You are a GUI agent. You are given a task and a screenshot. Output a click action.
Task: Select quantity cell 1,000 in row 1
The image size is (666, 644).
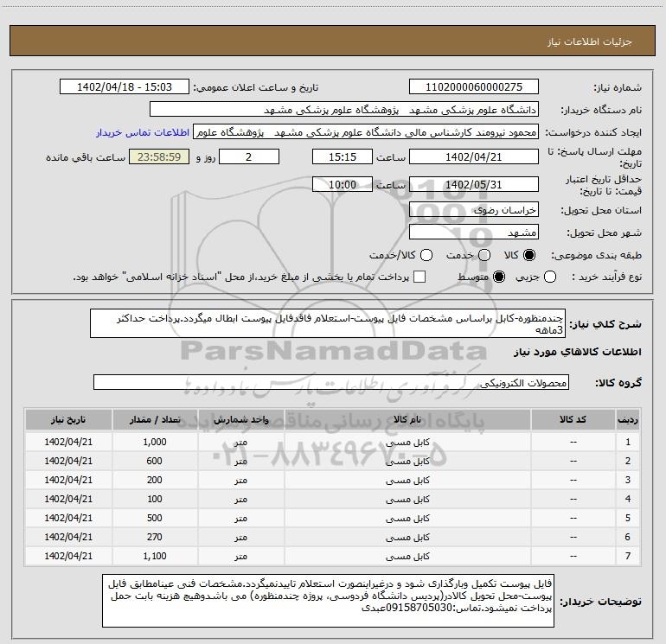tap(155, 442)
